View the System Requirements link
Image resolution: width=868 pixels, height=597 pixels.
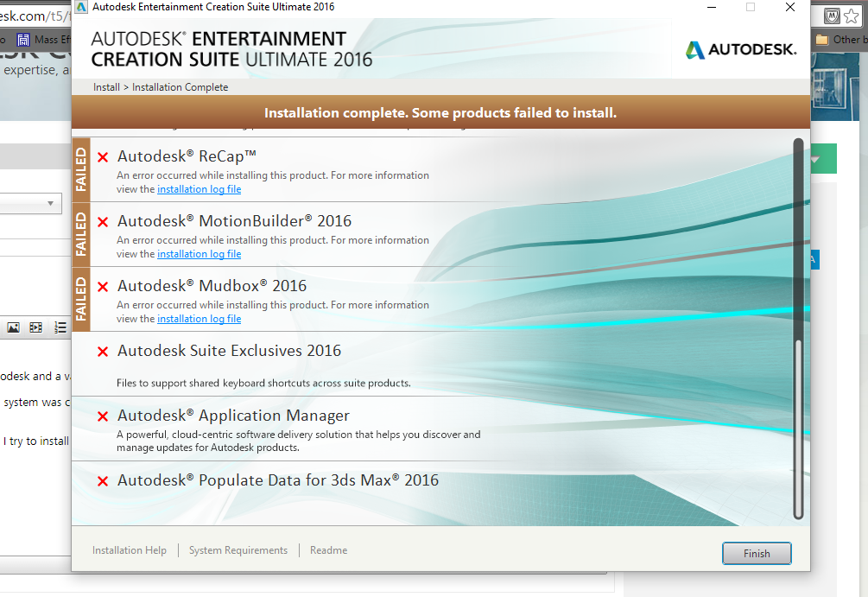[x=238, y=549]
